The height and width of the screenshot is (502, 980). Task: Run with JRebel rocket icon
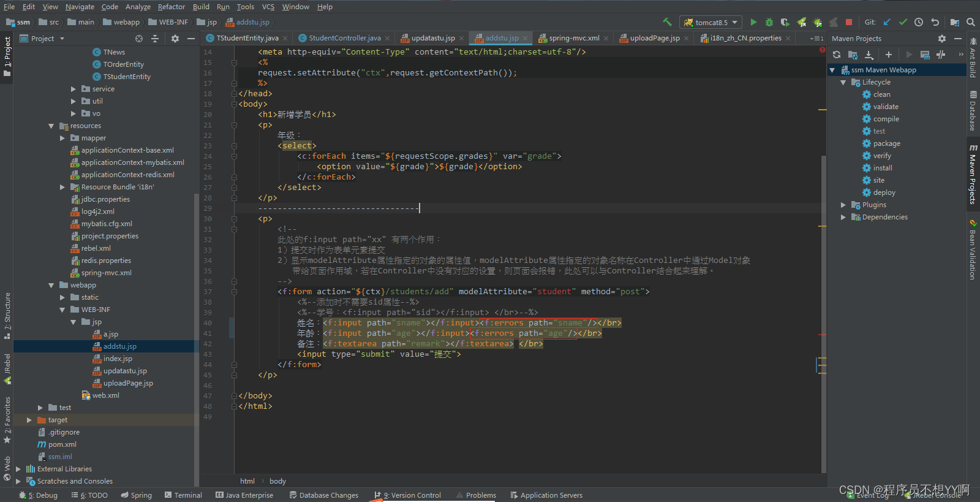(802, 22)
